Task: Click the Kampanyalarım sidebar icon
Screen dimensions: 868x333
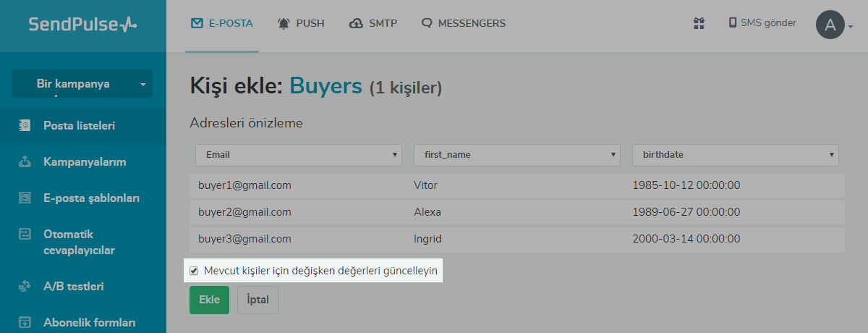Action: pyautogui.click(x=25, y=161)
